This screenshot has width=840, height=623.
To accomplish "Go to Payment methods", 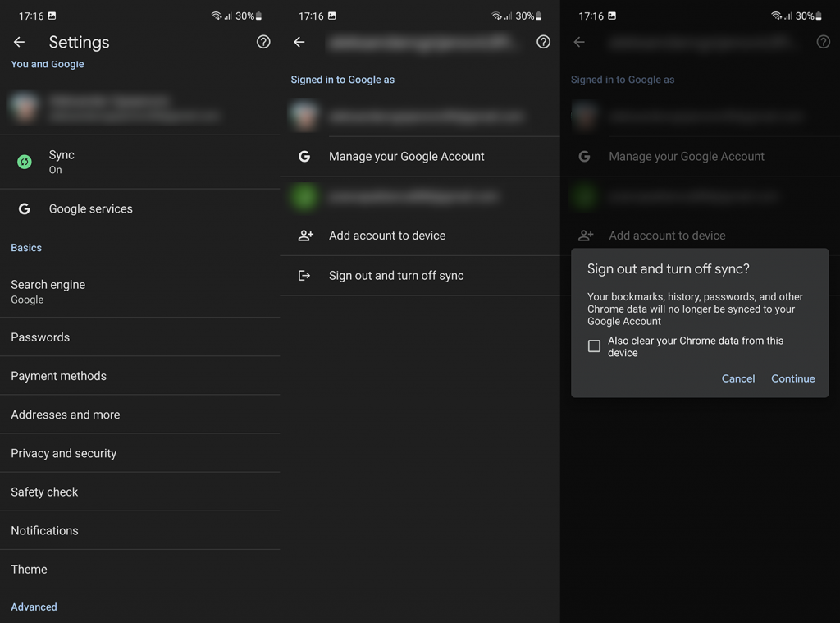I will tap(58, 376).
